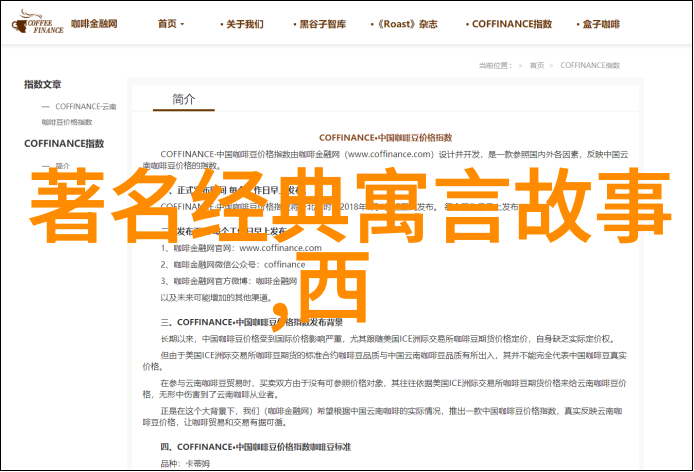Open sidebar link COFFINANCE-云南咖啡豆价格指数
Viewport: 694px width, 472px height.
click(79, 114)
